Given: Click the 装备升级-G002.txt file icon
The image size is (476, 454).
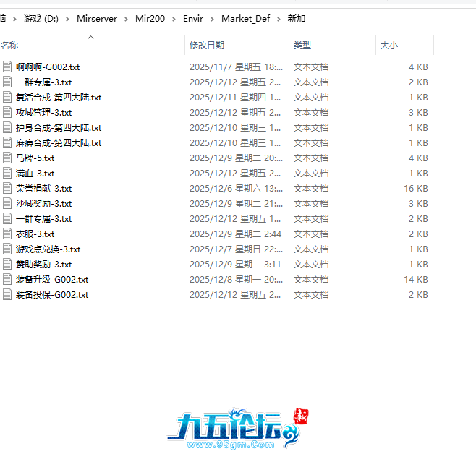Looking at the screenshot, I should tap(7, 279).
